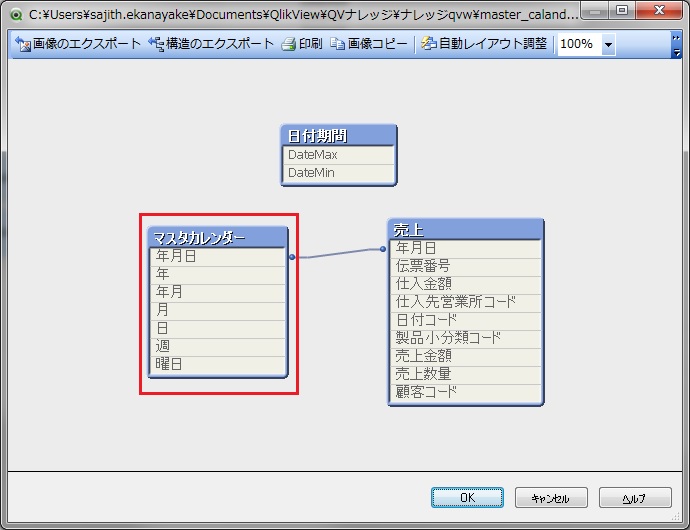The height and width of the screenshot is (530, 690).
Task: Click the 週 field in マスタカレンダー
Action: tap(218, 347)
